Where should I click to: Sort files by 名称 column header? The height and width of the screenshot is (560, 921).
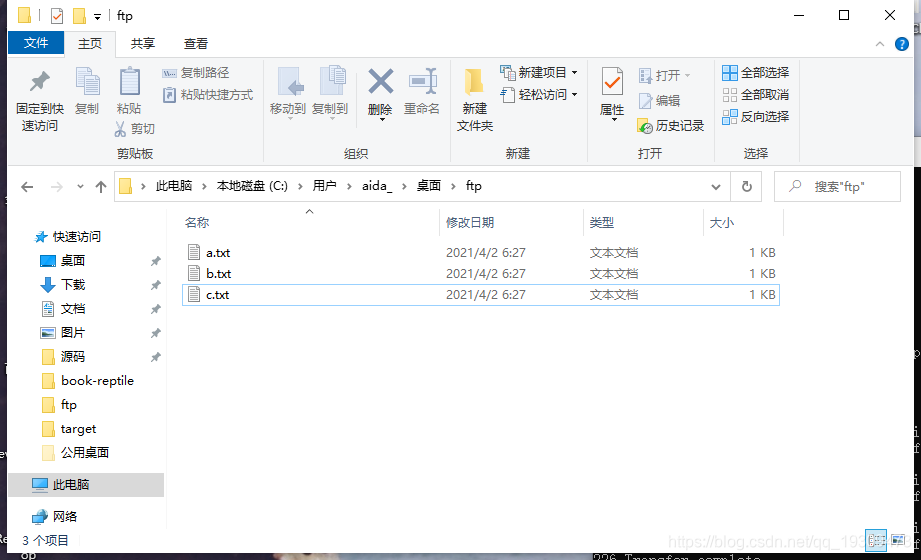click(x=197, y=223)
